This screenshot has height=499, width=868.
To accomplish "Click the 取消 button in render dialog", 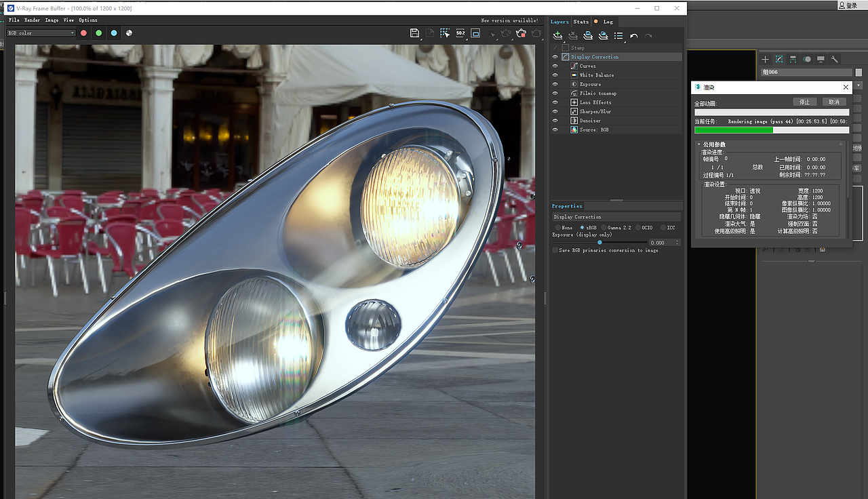I will (834, 102).
